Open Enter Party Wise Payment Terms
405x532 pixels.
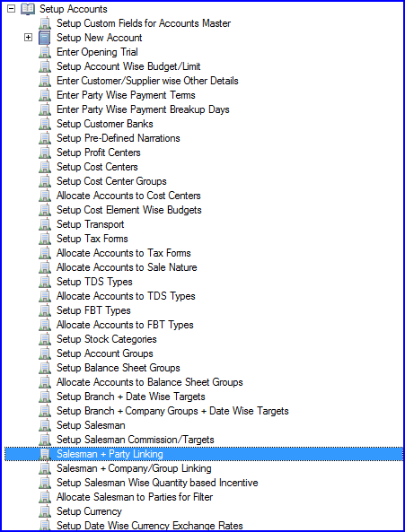pyautogui.click(x=126, y=95)
